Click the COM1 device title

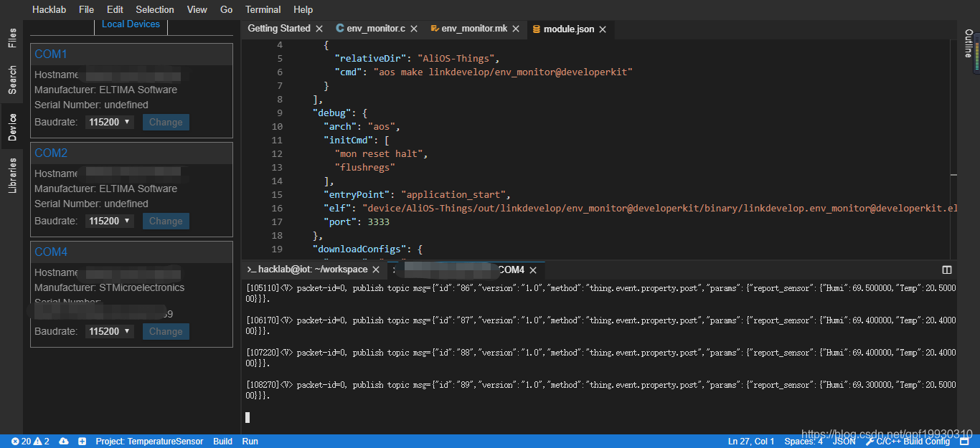pos(51,54)
